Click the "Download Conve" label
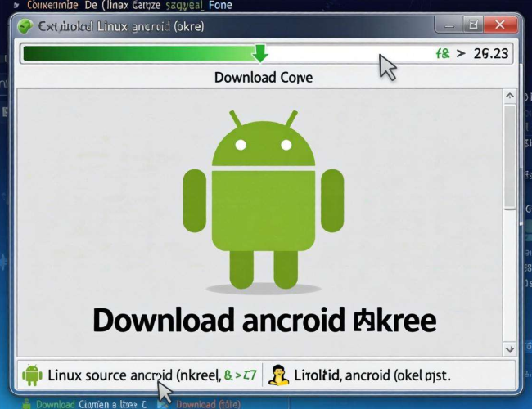 264,78
